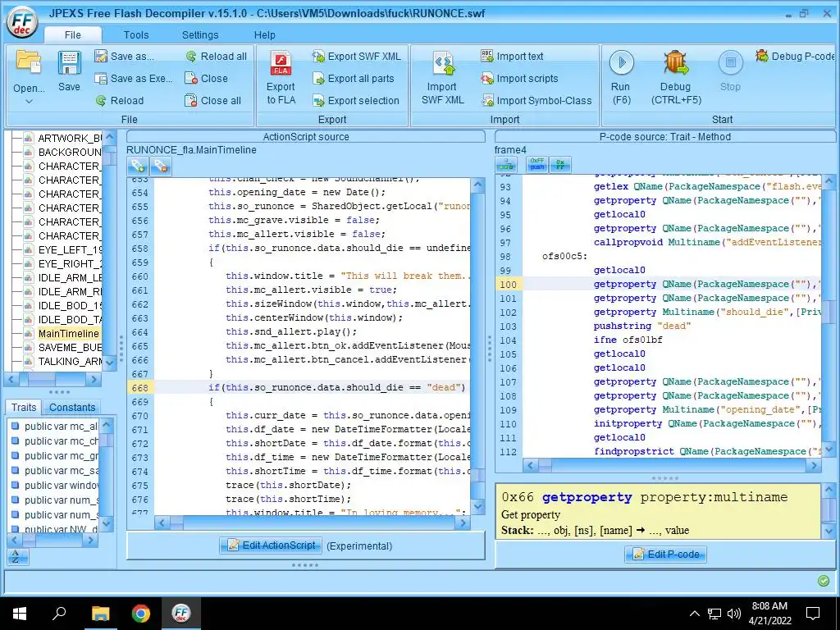
Task: Switch to the Traits tab
Action: click(x=24, y=407)
